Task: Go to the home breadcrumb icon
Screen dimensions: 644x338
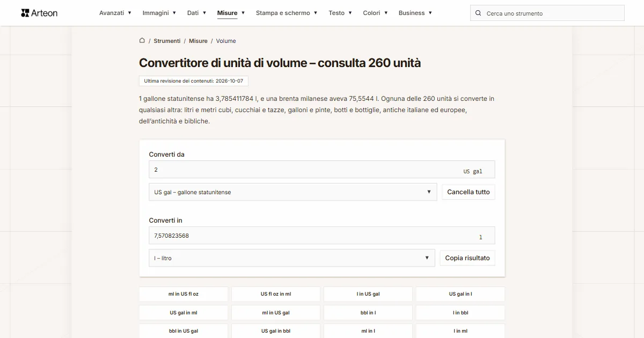Action: 142,41
